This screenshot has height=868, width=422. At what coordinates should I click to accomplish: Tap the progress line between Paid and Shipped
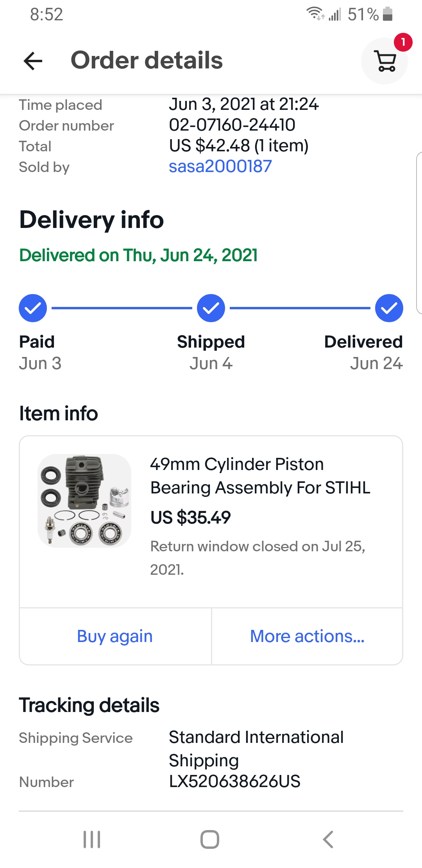click(x=122, y=308)
